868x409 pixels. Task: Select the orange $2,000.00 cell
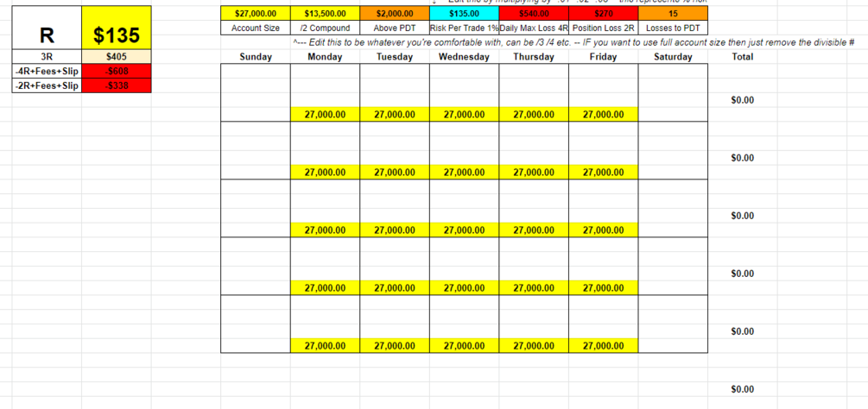pos(394,13)
